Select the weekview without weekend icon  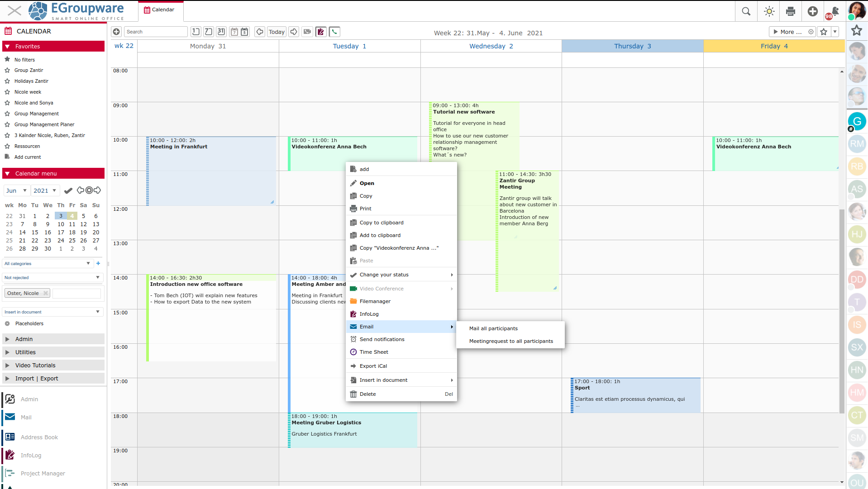[x=244, y=32]
